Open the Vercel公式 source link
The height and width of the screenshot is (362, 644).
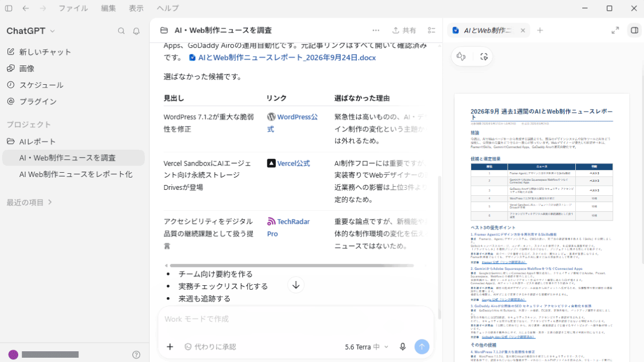pos(289,163)
